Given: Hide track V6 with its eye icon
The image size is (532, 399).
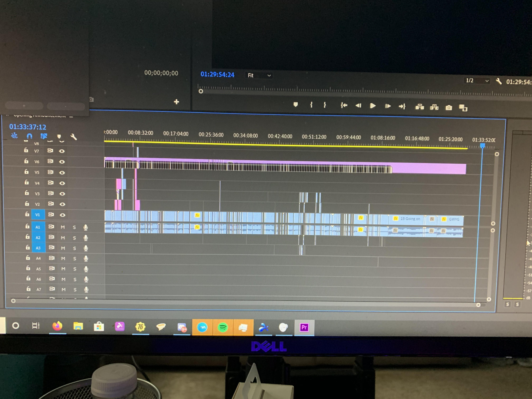Looking at the screenshot, I should (x=62, y=162).
